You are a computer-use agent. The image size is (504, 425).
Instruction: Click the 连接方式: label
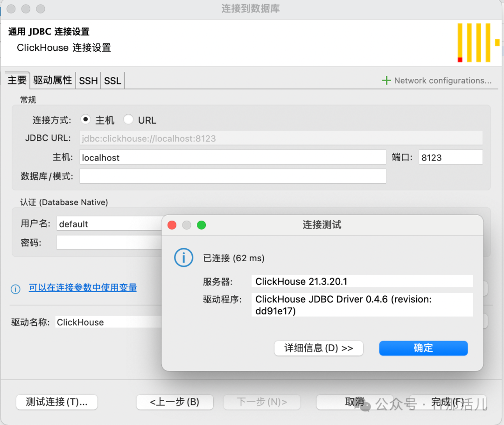52,120
